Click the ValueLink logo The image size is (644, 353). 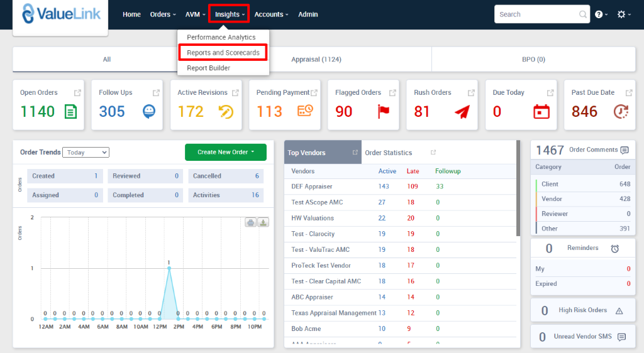(61, 14)
